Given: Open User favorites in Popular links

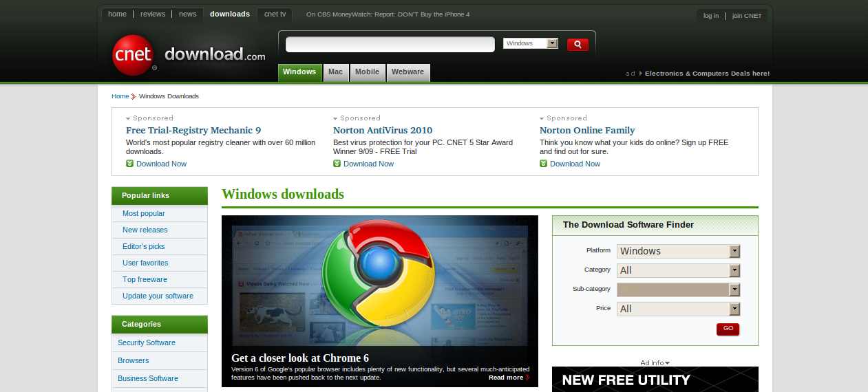Looking at the screenshot, I should pyautogui.click(x=145, y=263).
